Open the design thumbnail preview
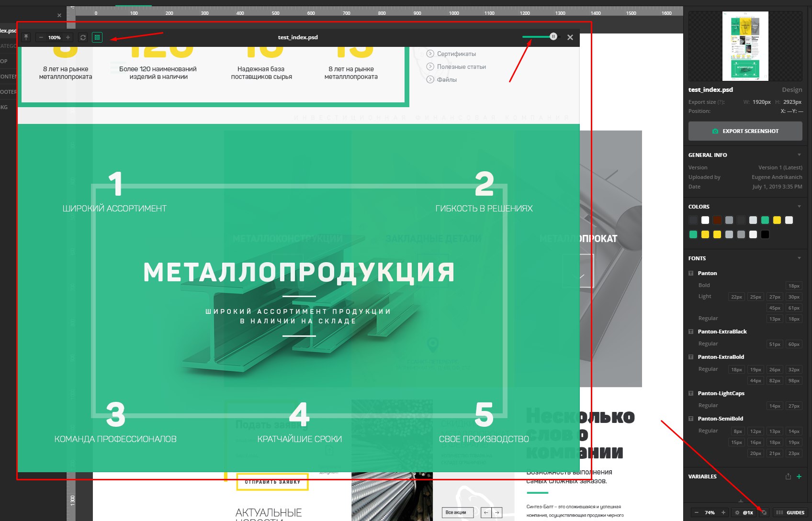 coord(745,46)
